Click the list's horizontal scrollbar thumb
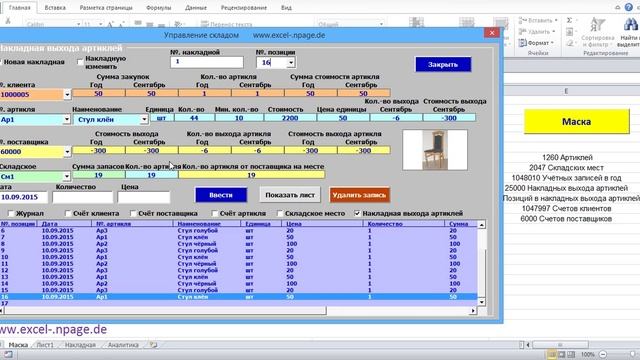The width and height of the screenshot is (640, 360). 165,311
